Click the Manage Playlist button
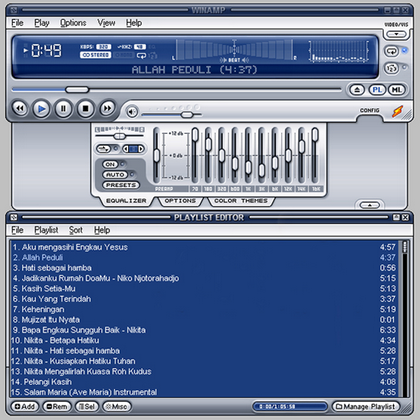Screen dimensions: 420x420 (x=366, y=406)
